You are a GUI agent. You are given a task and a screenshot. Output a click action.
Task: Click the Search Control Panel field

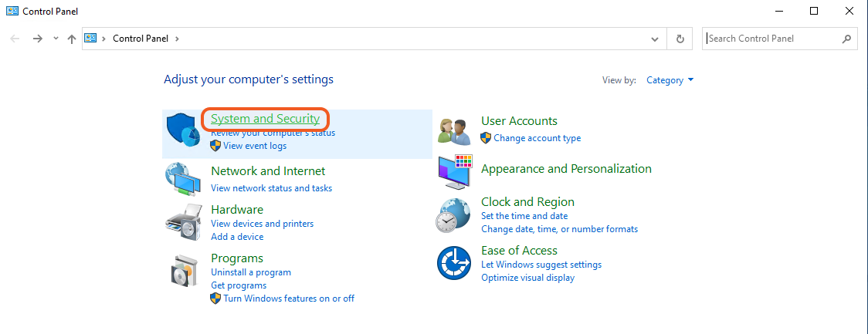772,39
